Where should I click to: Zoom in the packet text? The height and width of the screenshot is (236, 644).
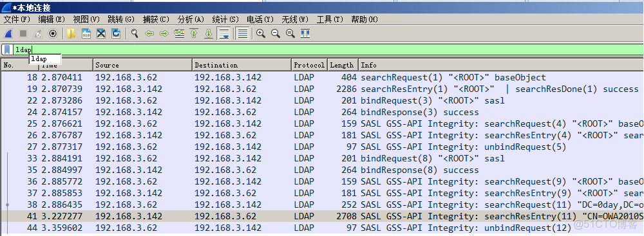click(260, 33)
